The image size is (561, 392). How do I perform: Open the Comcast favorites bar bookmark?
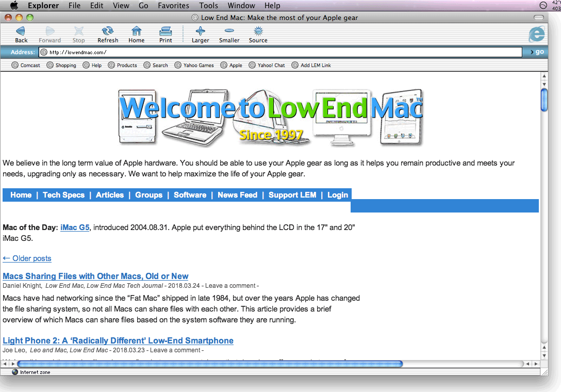click(x=26, y=66)
